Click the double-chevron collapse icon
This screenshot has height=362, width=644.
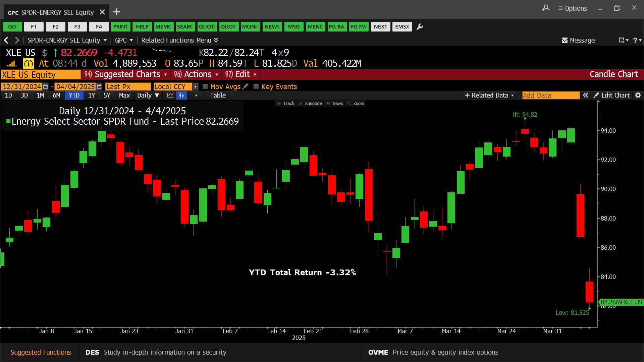585,96
